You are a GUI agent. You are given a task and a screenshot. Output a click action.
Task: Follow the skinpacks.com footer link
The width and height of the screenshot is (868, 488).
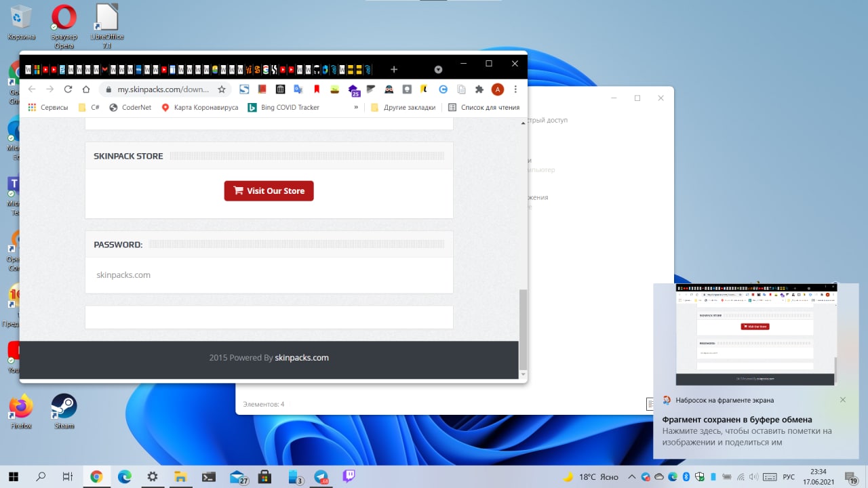[302, 357]
